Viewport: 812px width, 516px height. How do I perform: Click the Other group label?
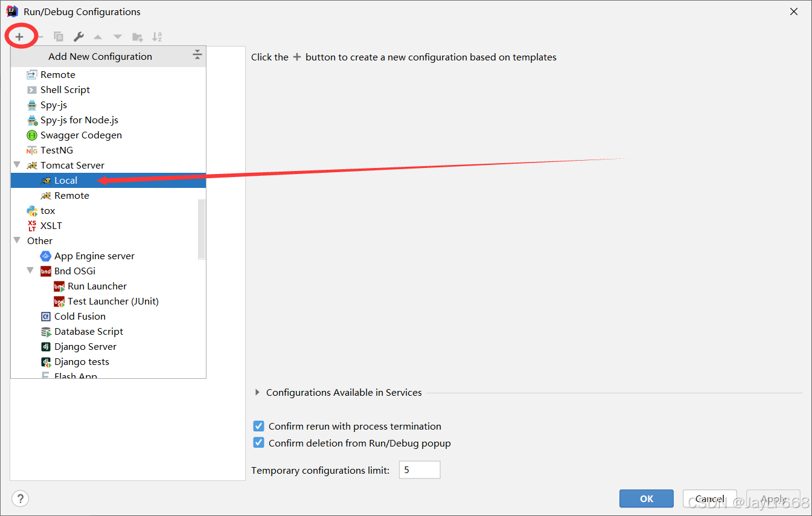point(40,240)
